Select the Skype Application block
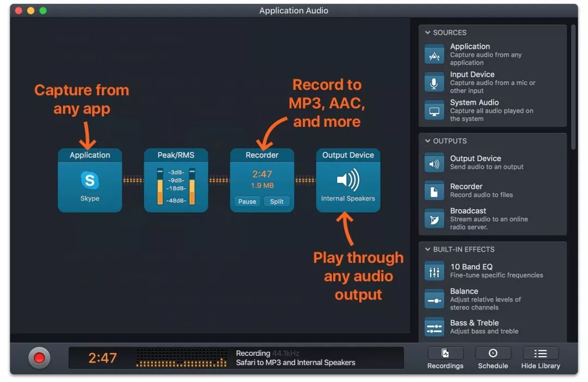Image resolution: width=588 pixels, height=382 pixels. pos(90,181)
